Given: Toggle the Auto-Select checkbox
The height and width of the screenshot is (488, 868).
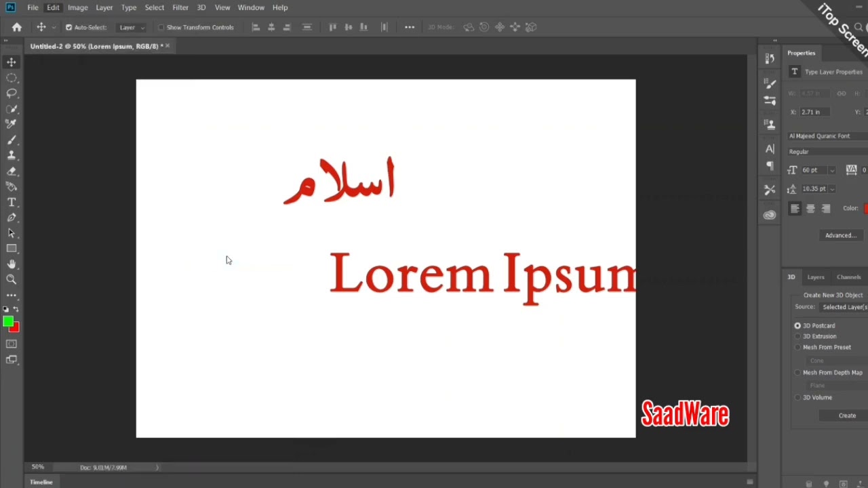Looking at the screenshot, I should pyautogui.click(x=68, y=28).
